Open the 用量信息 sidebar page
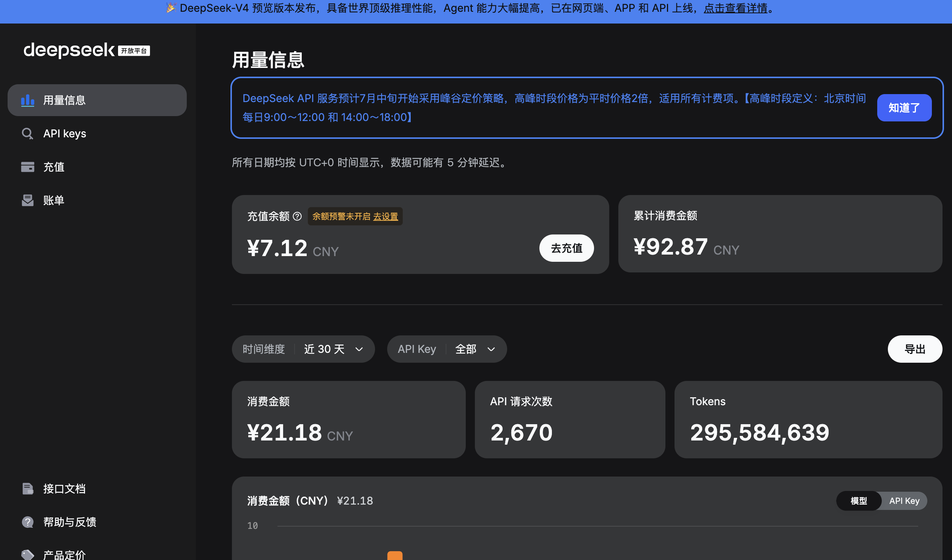The width and height of the screenshot is (952, 560). pos(97,101)
